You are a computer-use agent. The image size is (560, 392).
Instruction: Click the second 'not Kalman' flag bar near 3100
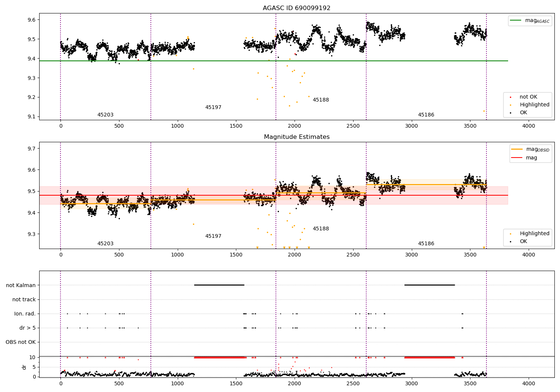[x=430, y=285]
